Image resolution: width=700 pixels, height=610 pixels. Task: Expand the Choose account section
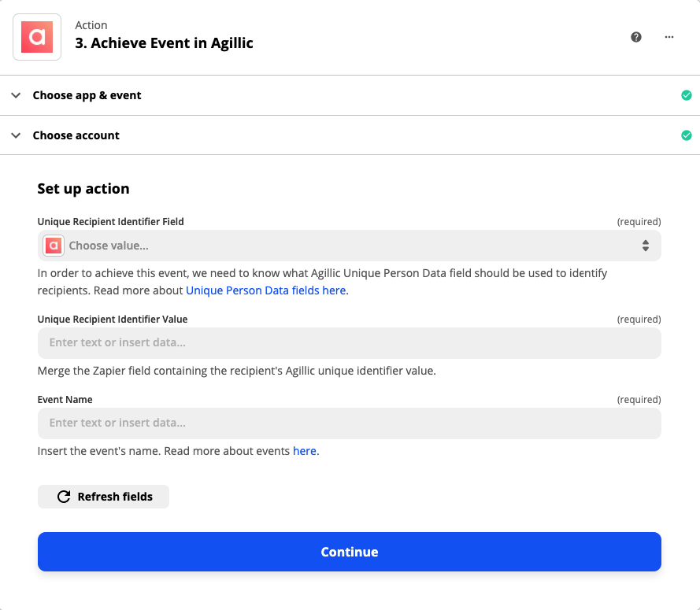tap(350, 135)
